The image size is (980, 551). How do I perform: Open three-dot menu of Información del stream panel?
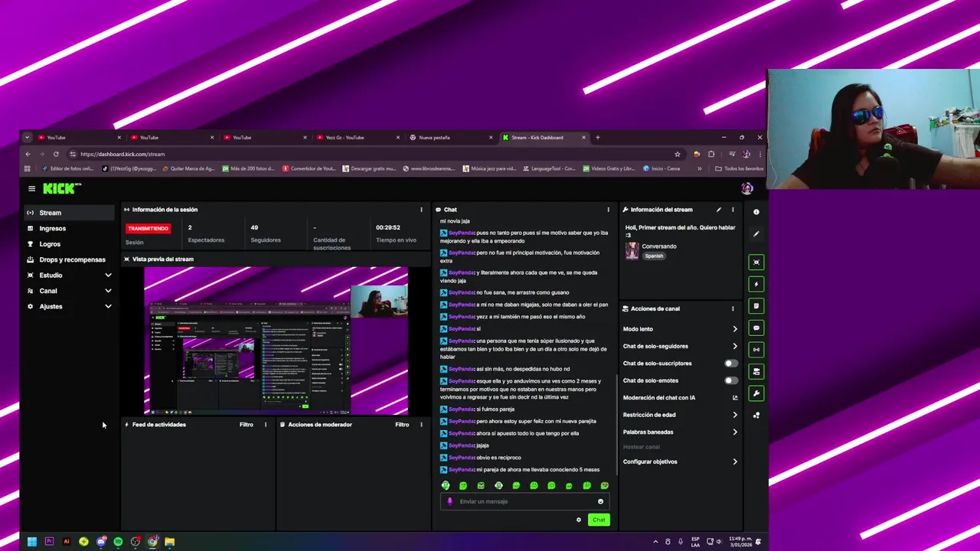coord(733,210)
